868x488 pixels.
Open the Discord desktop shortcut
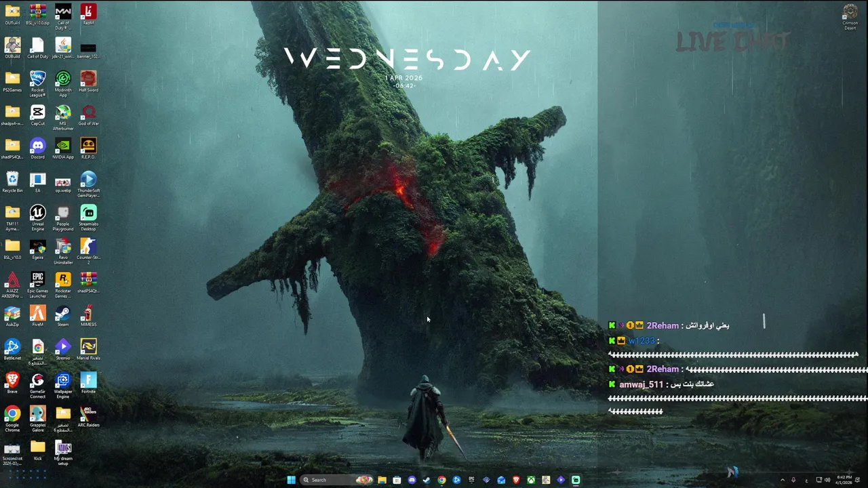click(x=38, y=148)
